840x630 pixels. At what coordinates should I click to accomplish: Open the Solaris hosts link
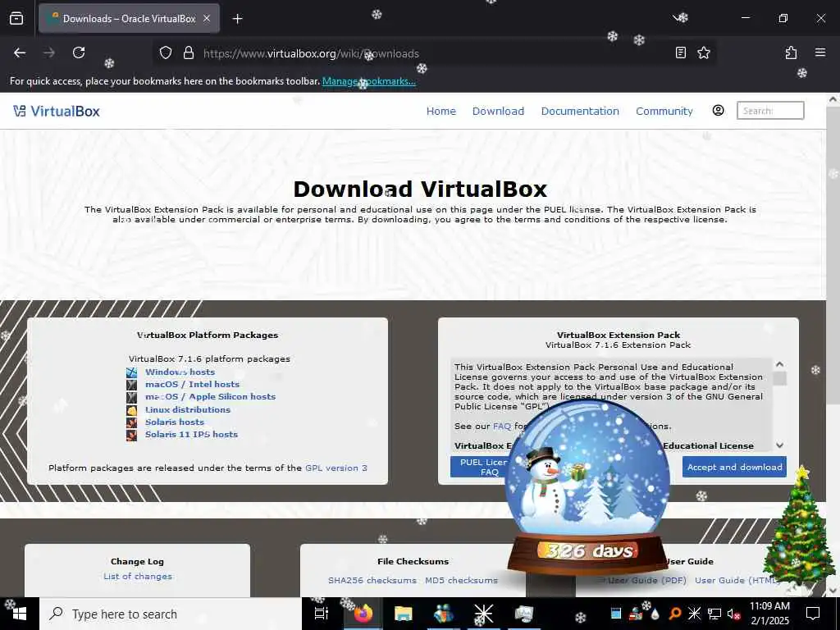click(175, 422)
